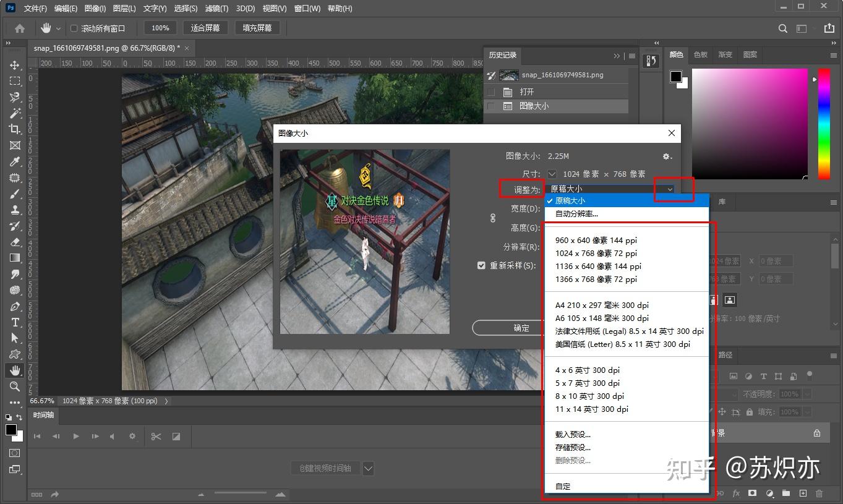
Task: Expand collapsed History panel chevrons
Action: [x=617, y=56]
